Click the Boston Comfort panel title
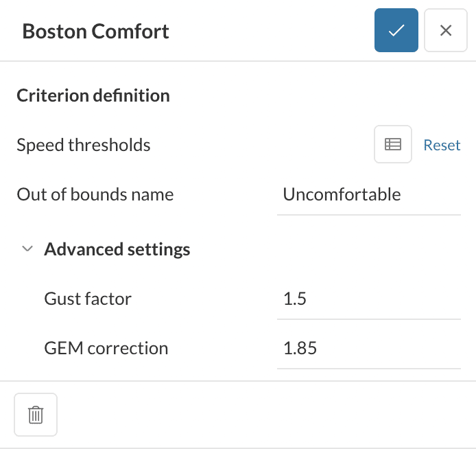This screenshot has width=476, height=449. (x=95, y=32)
